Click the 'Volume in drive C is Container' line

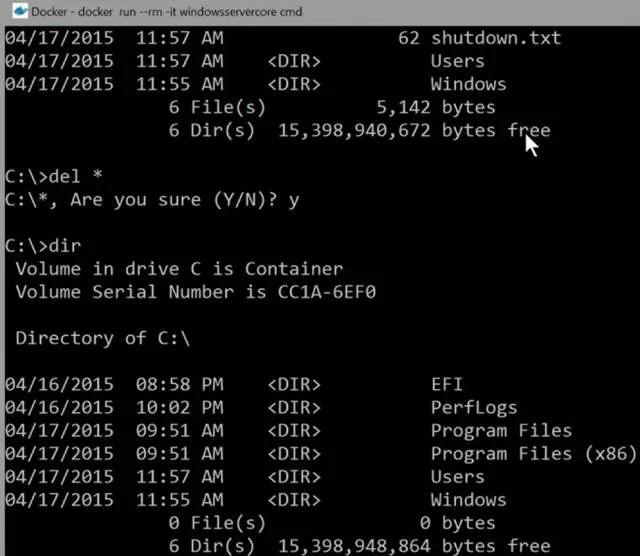click(179, 269)
